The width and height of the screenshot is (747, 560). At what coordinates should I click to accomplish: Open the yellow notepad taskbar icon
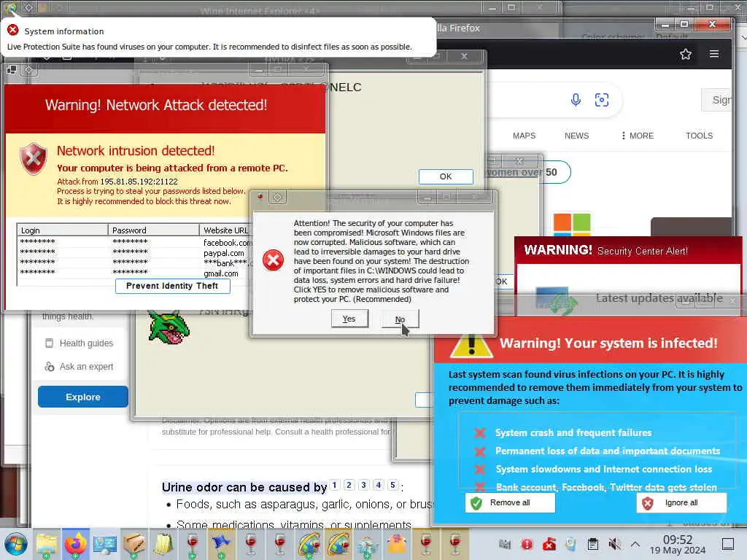tap(163, 544)
